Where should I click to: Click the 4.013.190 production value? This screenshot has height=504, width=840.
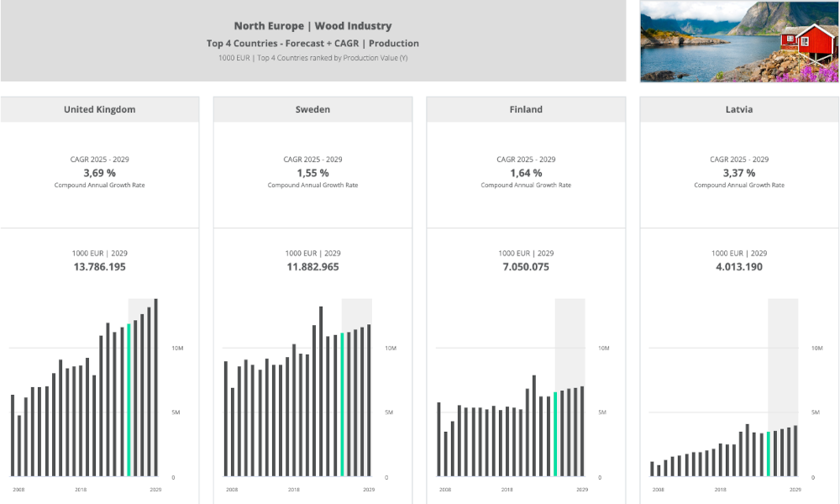tap(739, 267)
